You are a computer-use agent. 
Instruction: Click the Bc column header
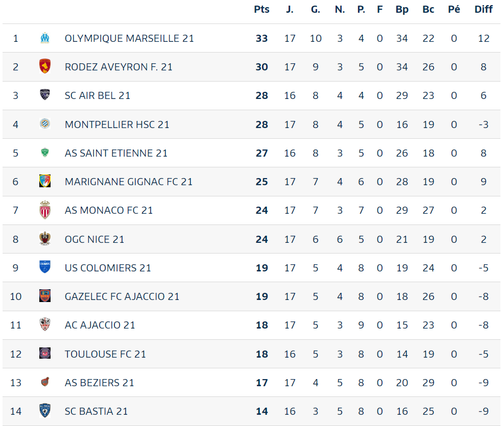(x=428, y=9)
